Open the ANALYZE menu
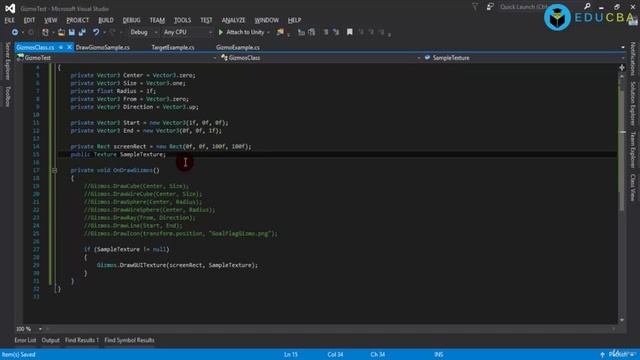Screen dimensions: 640x360 (233, 20)
